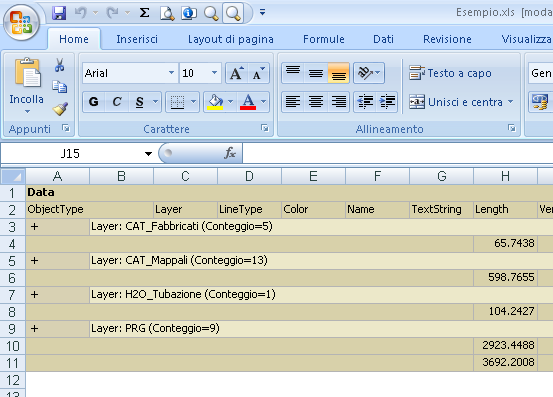Open the Office round button

point(21,23)
